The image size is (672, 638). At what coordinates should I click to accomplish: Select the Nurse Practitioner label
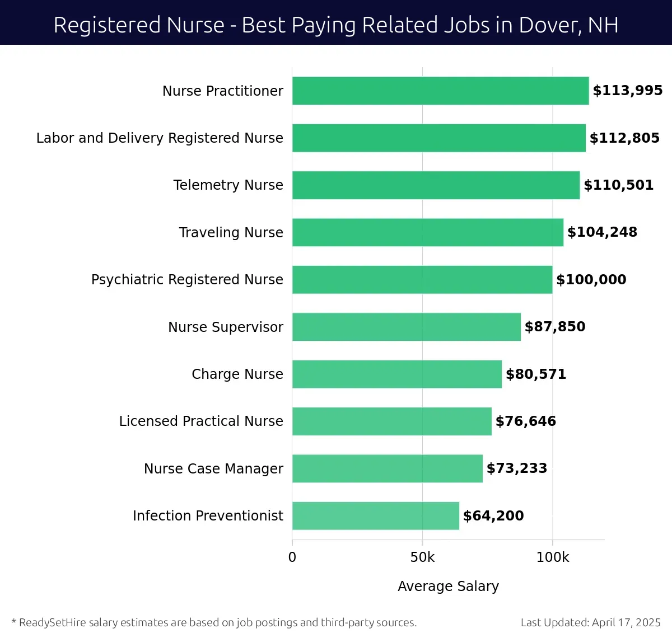223,91
